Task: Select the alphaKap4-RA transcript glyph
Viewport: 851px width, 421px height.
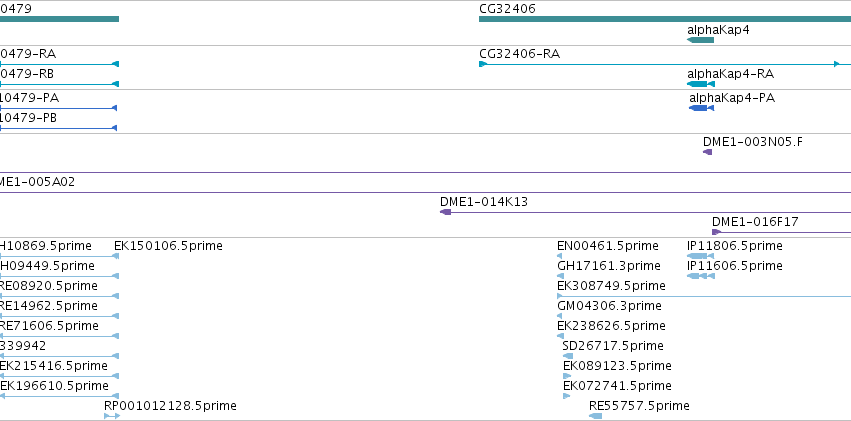Action: pos(701,84)
